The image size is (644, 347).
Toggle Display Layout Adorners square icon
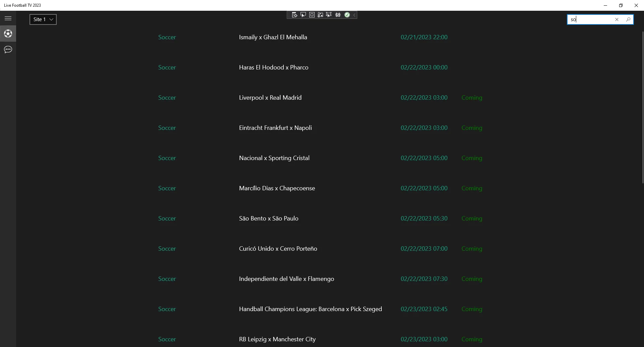312,15
